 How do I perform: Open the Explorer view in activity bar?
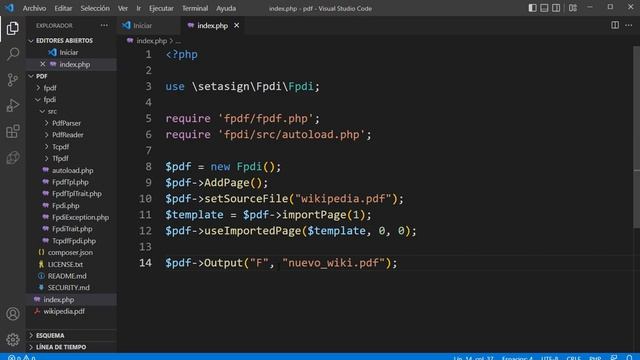13,28
